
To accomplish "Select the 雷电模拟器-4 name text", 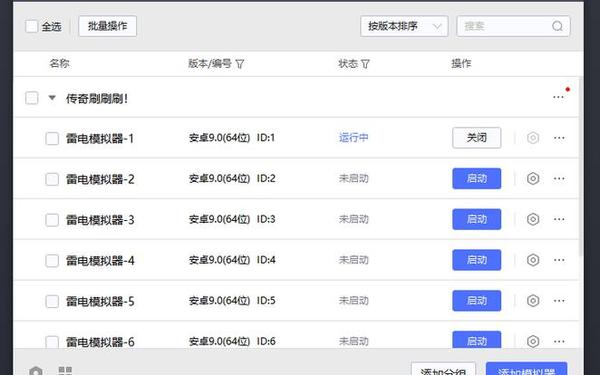I will (x=100, y=261).
